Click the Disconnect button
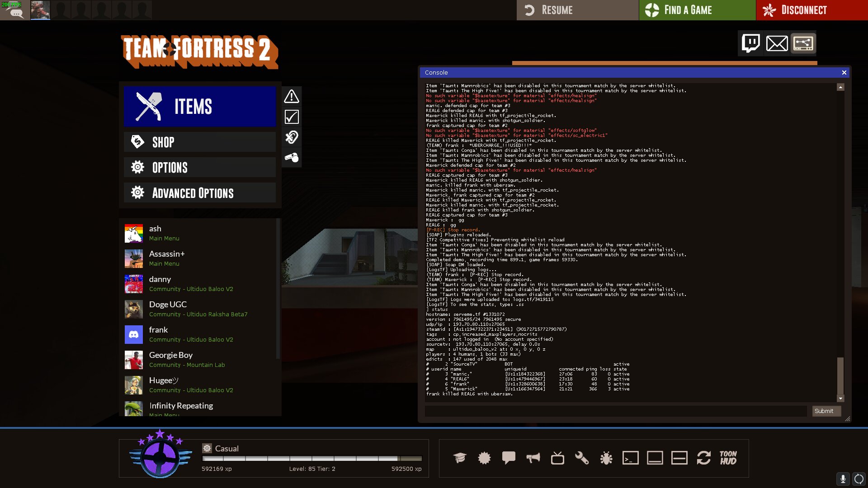Viewport: 868px width, 488px height. point(811,10)
